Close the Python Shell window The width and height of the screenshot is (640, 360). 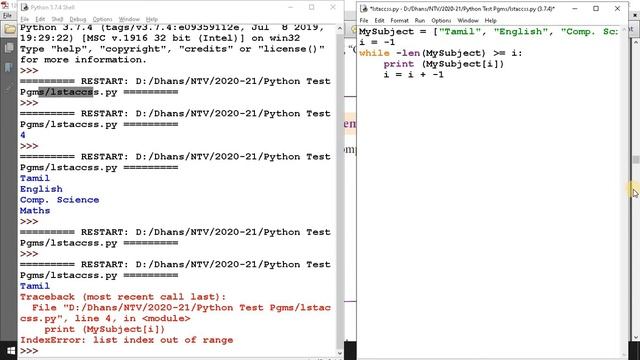coord(333,7)
